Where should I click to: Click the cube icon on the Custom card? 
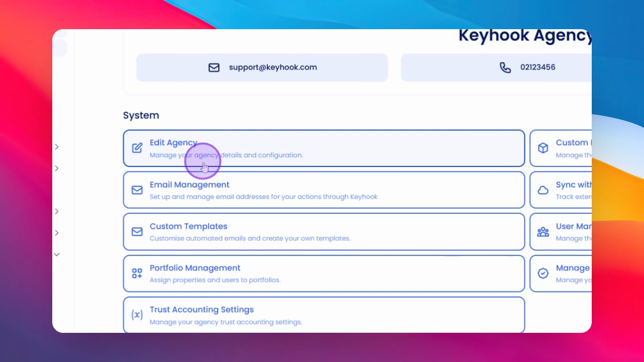point(543,148)
